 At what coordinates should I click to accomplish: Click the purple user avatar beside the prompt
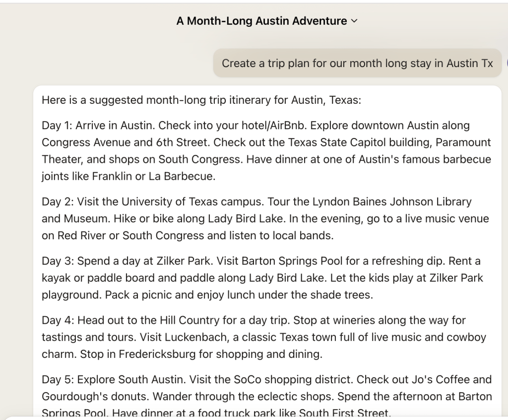506,64
